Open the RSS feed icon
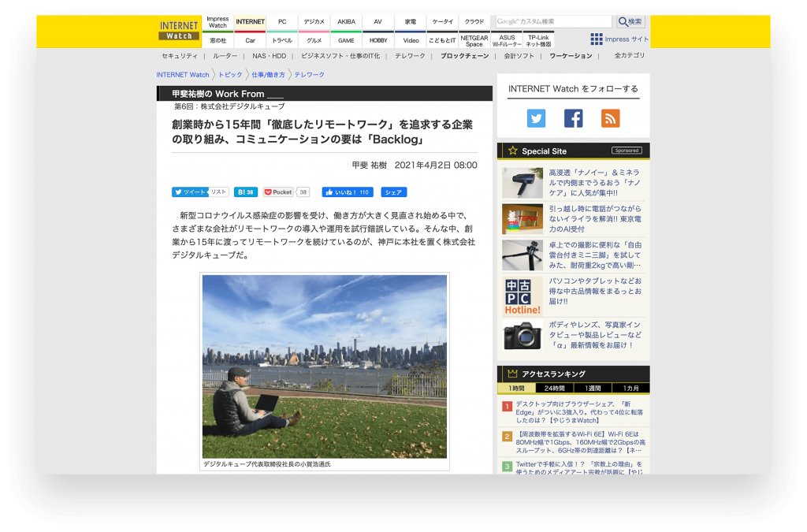This screenshot has width=807, height=532. (610, 118)
